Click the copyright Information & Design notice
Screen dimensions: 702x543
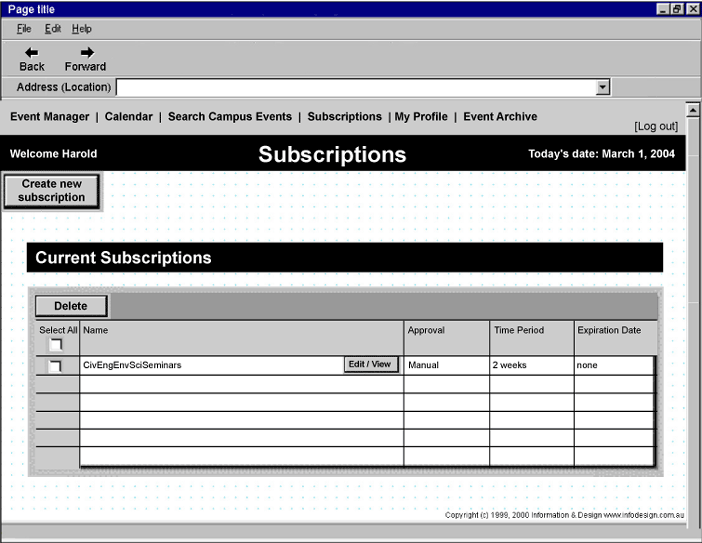pos(564,515)
